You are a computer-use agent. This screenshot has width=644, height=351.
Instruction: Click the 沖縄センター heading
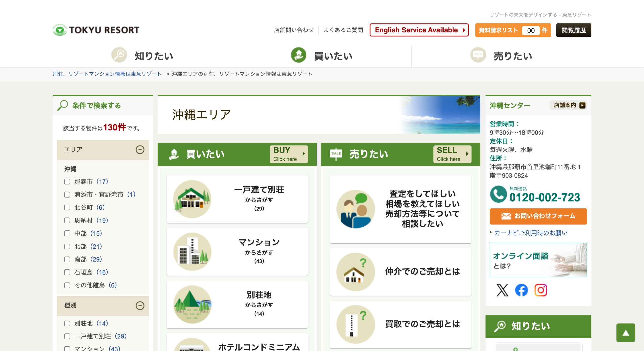510,106
